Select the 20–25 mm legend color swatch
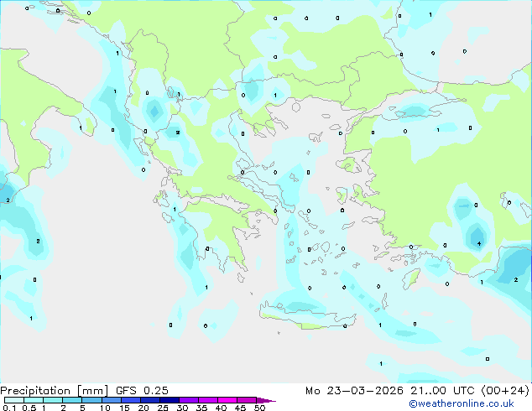532x411 pixels. tap(149, 400)
